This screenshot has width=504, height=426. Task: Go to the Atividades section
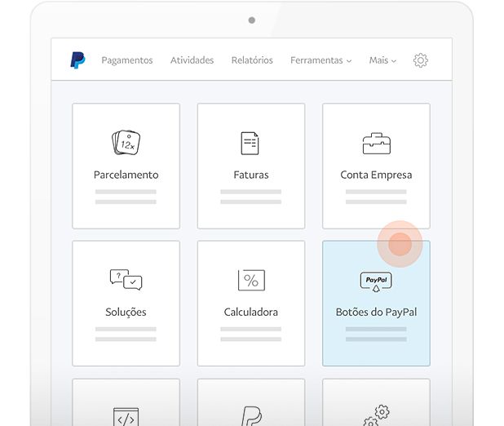[x=192, y=60]
